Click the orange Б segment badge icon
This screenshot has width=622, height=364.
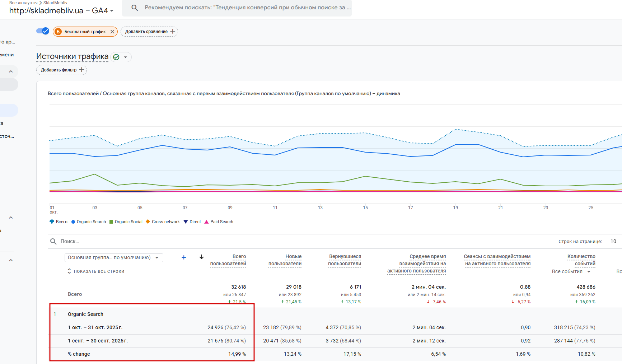(58, 32)
